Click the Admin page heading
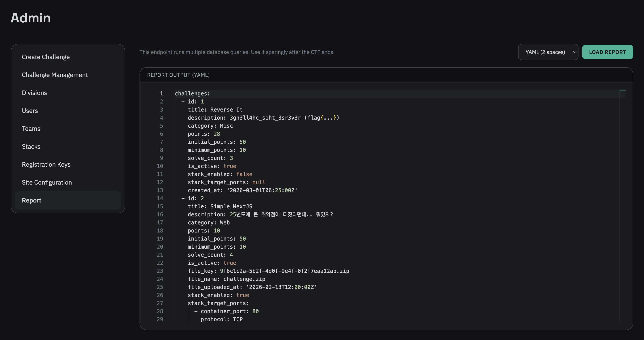 [x=30, y=18]
